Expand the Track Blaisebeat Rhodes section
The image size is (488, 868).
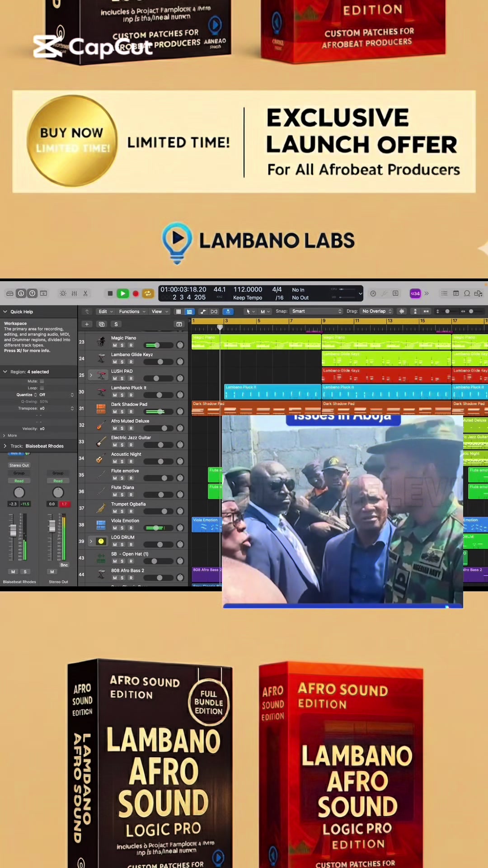(x=5, y=446)
